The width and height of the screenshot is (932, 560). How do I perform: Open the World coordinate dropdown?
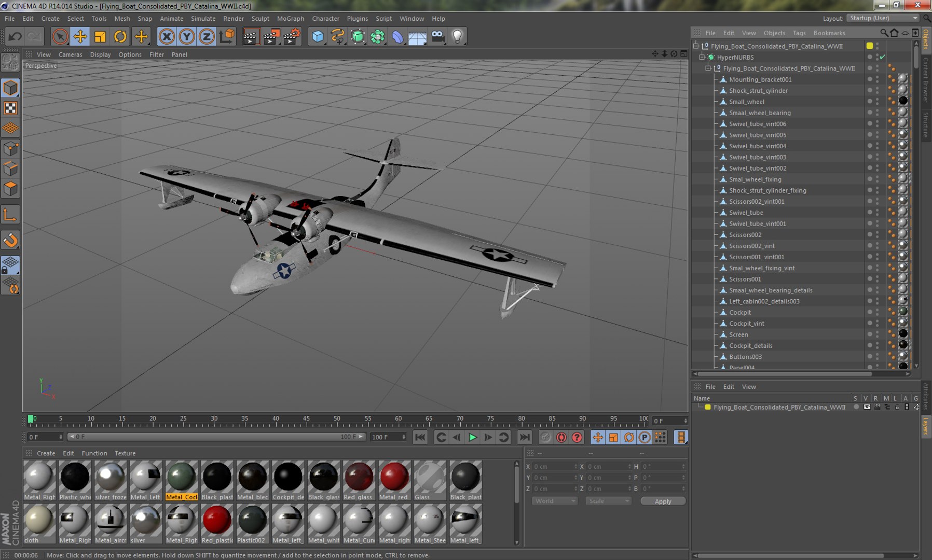(x=555, y=501)
